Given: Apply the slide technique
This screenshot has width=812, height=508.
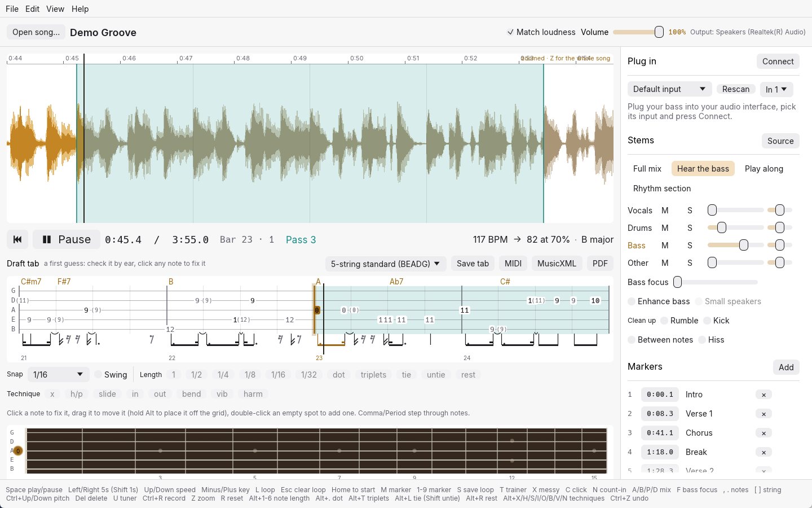Looking at the screenshot, I should pyautogui.click(x=107, y=394).
